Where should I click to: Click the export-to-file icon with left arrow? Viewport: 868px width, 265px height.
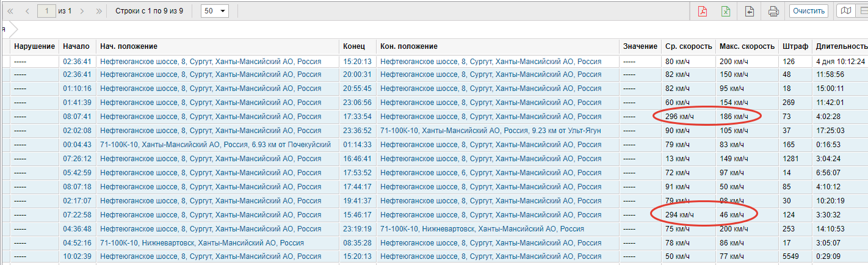[750, 11]
